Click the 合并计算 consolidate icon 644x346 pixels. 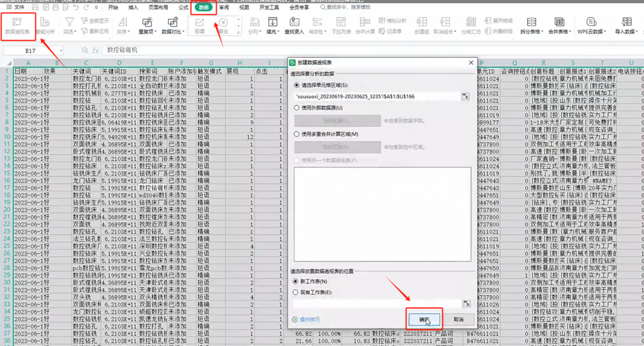click(365, 22)
